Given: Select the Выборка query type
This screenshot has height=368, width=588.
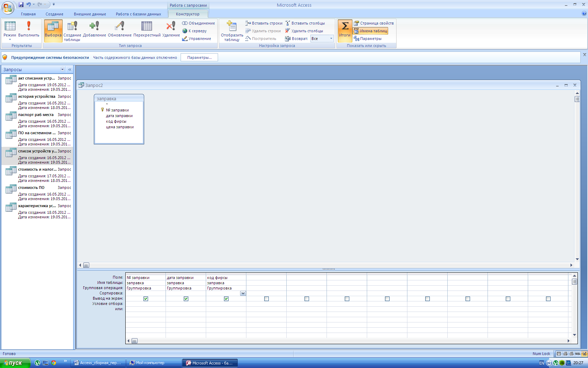Looking at the screenshot, I should [x=53, y=30].
